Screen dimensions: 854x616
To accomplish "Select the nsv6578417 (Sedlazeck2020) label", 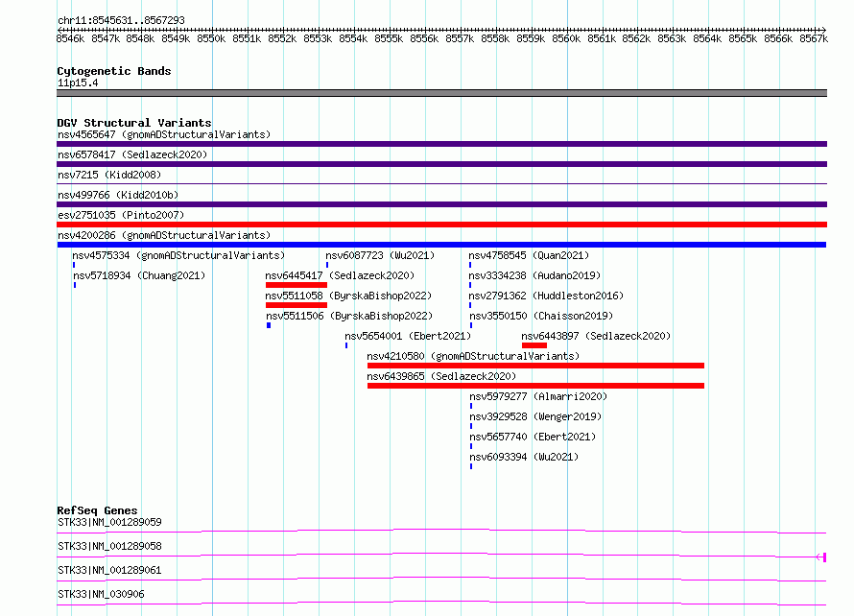I will 132,154.
